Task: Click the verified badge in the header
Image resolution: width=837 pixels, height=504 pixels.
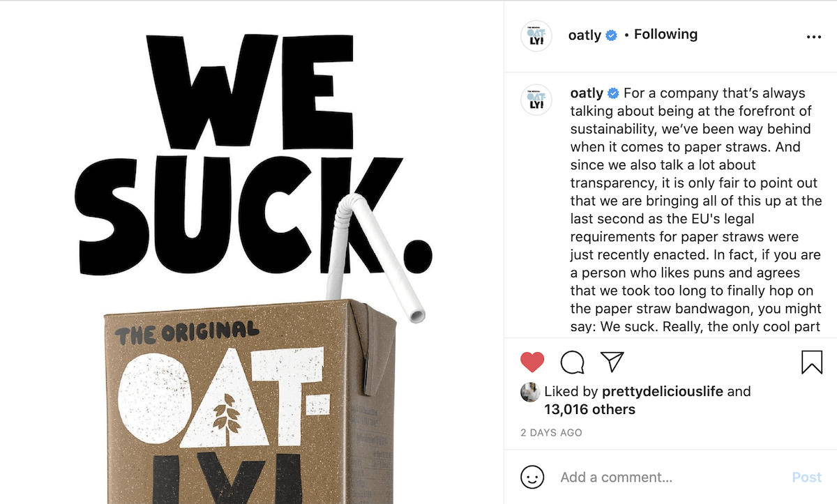Action: tap(612, 35)
